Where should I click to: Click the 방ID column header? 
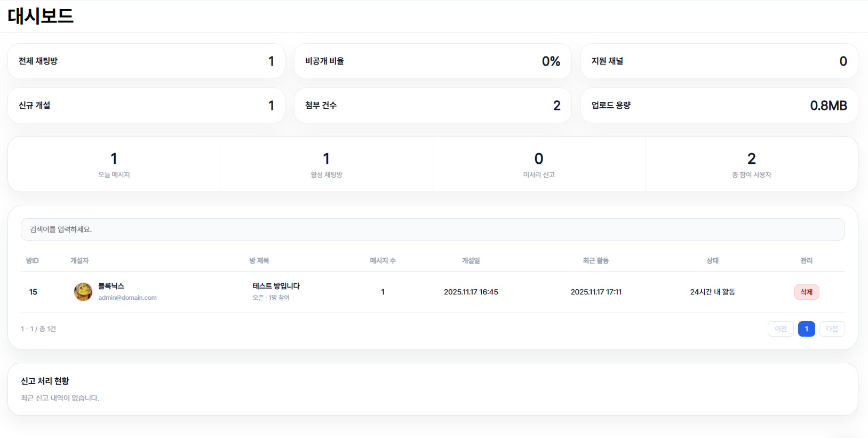33,260
